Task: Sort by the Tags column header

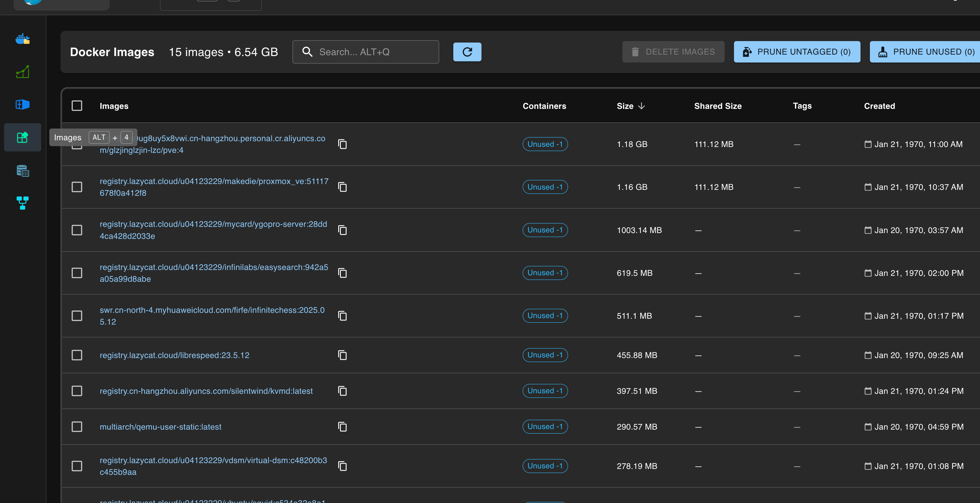Action: pos(802,106)
